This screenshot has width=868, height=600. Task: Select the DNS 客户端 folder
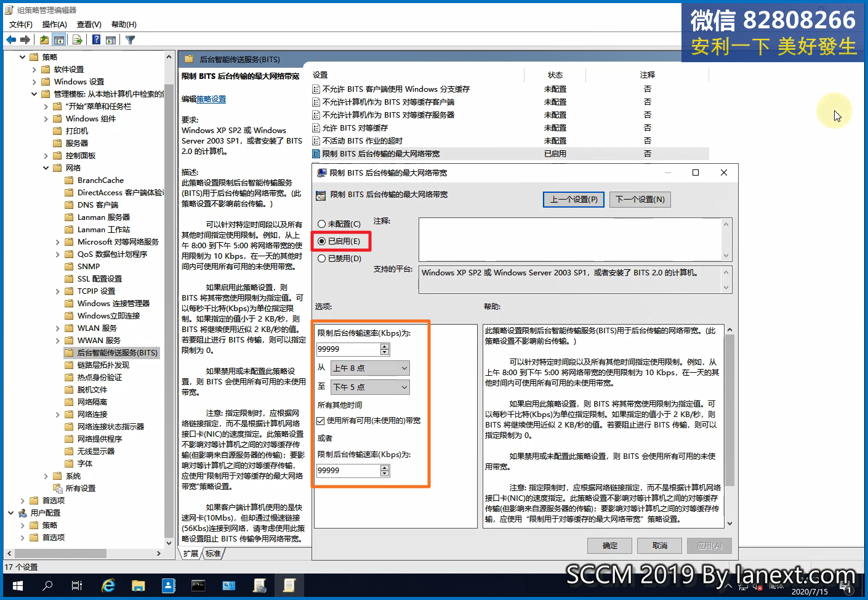pos(98,205)
